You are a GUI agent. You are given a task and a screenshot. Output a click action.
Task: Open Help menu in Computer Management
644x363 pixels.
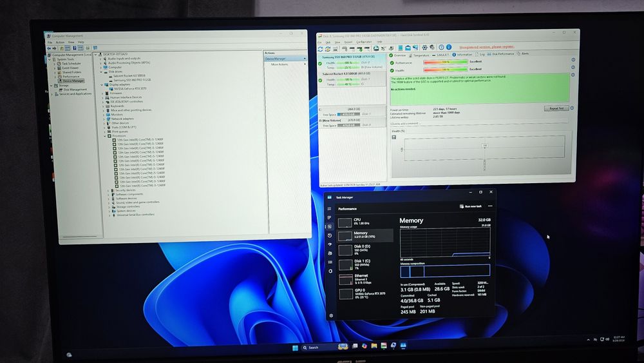point(81,43)
